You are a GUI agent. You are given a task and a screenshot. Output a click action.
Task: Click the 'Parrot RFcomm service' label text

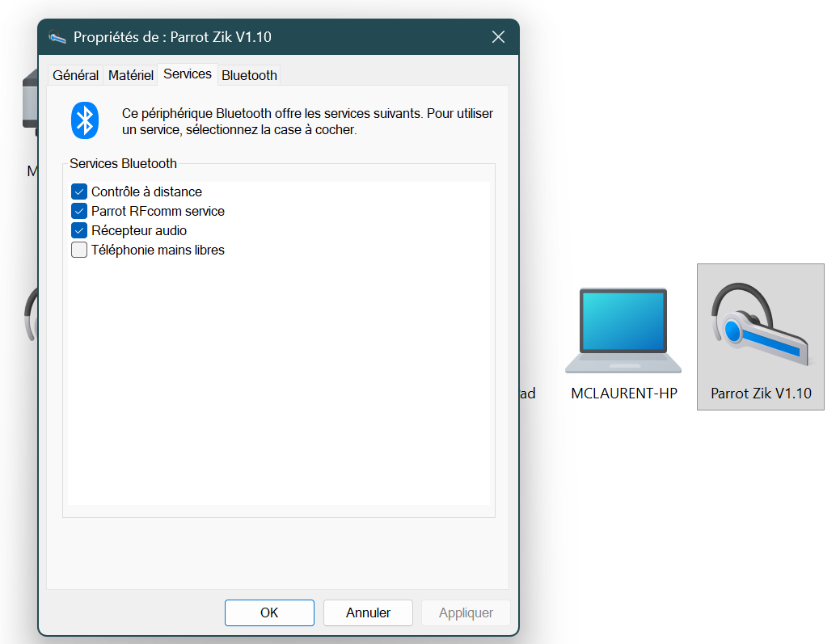(x=158, y=211)
